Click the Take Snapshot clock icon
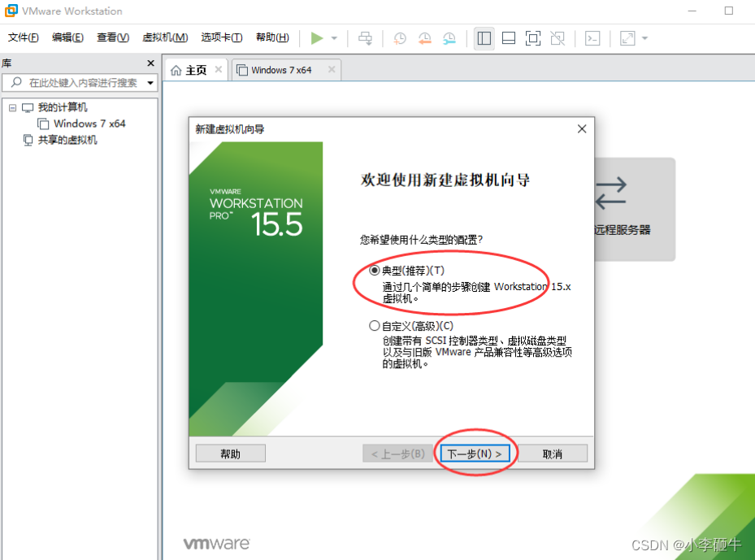The image size is (755, 560). click(x=400, y=38)
